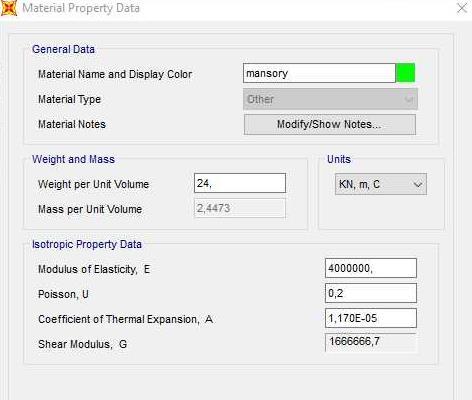Click the Isotropic Property Data heading

[87, 244]
